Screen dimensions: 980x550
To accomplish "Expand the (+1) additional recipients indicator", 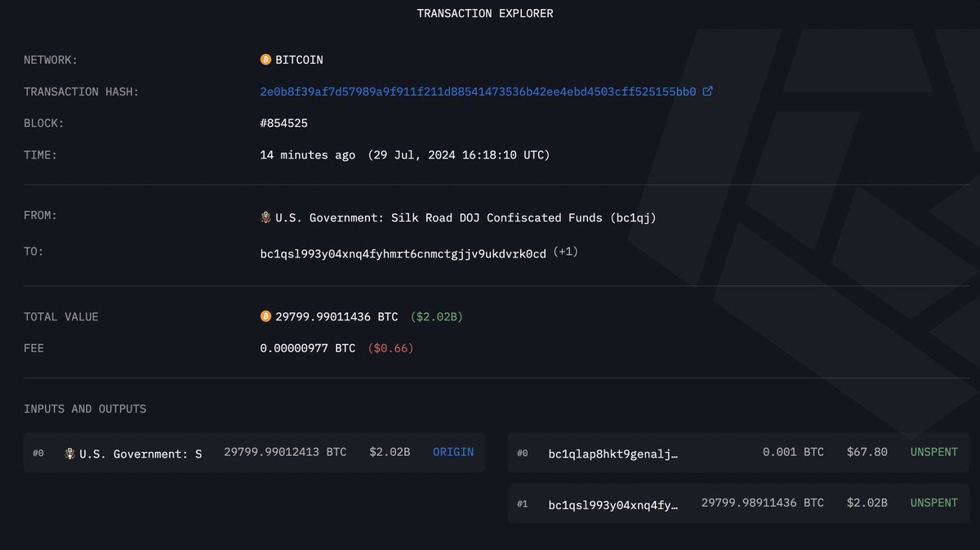I will coord(566,253).
